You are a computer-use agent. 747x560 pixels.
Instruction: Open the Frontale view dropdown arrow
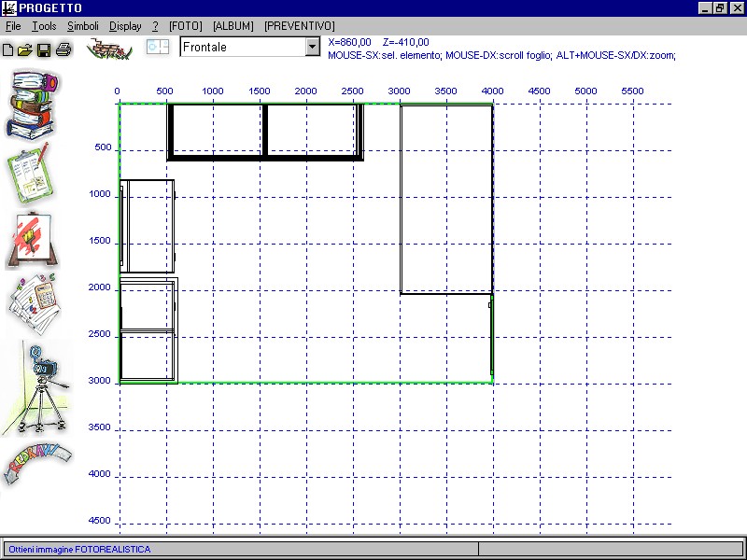tap(313, 47)
